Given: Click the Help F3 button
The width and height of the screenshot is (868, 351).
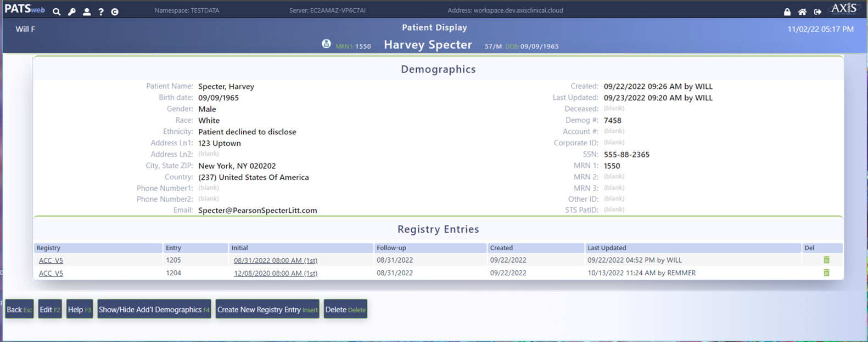Looking at the screenshot, I should coord(80,309).
